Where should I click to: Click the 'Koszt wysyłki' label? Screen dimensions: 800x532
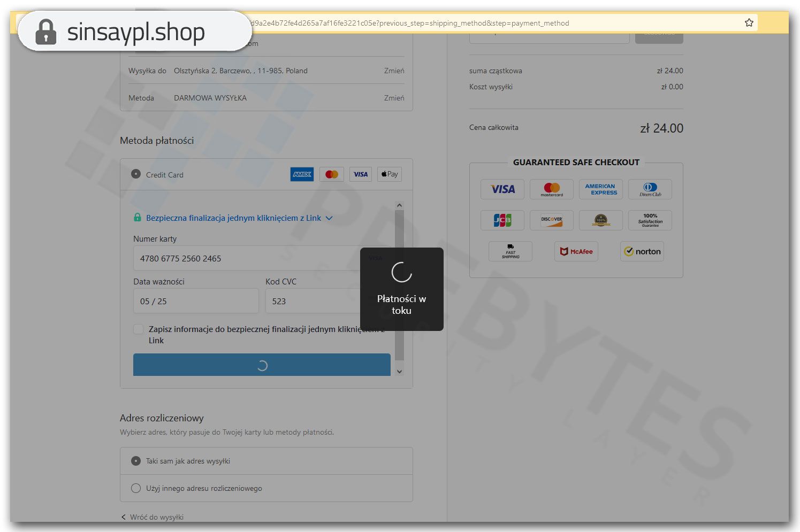pyautogui.click(x=491, y=87)
